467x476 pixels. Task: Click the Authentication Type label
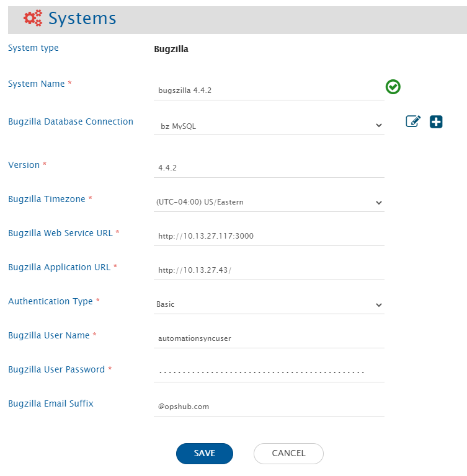[50, 301]
